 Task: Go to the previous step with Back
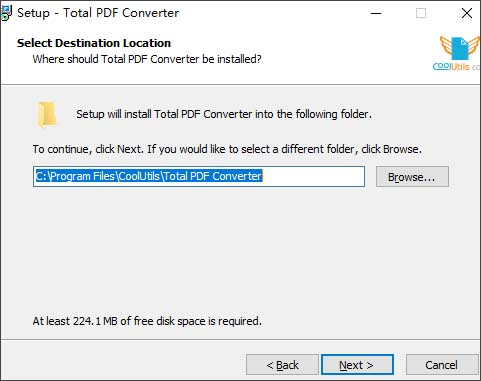[282, 365]
